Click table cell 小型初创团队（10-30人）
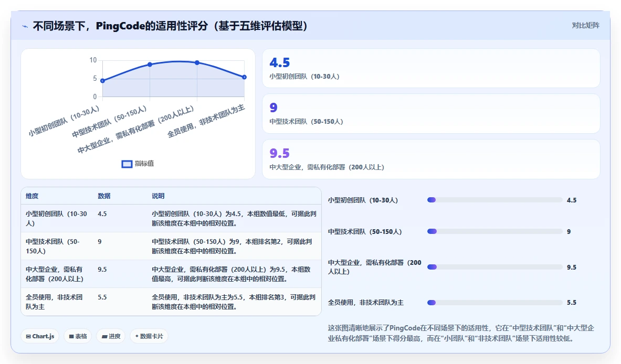Image resolution: width=621 pixels, height=364 pixels. click(x=56, y=218)
